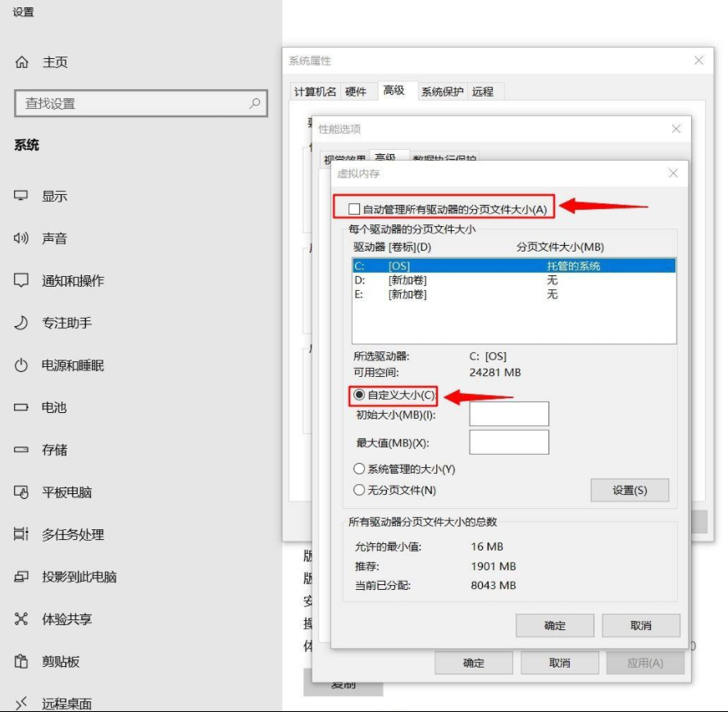Click 确定 in the 性能选项 dialog

pos(474,663)
